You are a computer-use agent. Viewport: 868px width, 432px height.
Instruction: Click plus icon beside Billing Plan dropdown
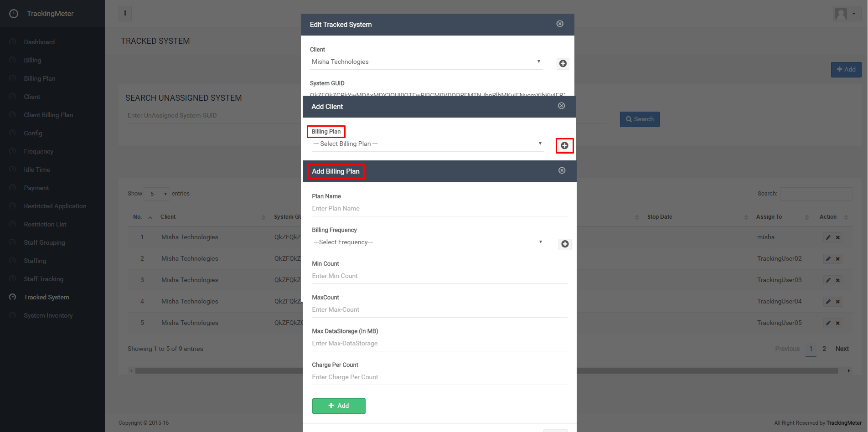564,146
